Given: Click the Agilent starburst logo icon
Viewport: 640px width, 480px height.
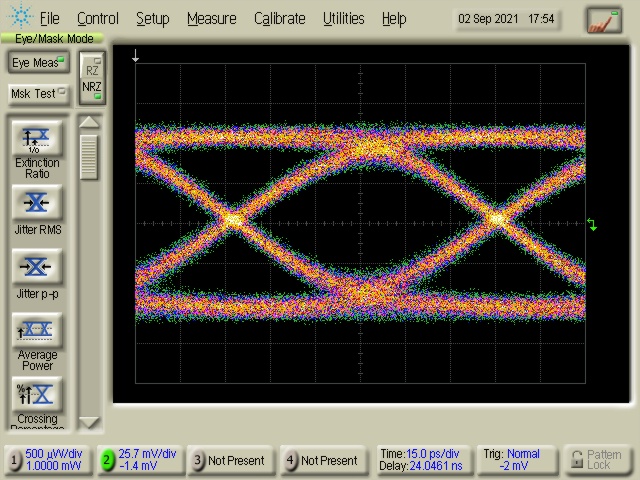Looking at the screenshot, I should click(x=19, y=17).
